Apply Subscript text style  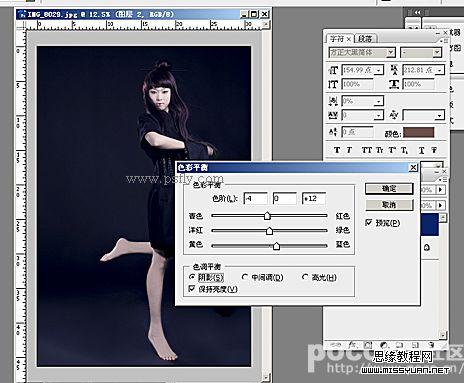click(x=404, y=150)
